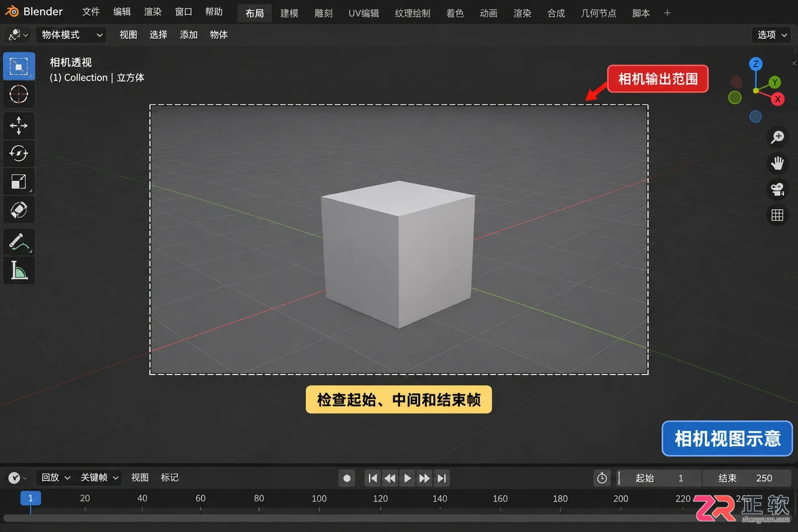Switch to the 着色 workspace tab

455,13
